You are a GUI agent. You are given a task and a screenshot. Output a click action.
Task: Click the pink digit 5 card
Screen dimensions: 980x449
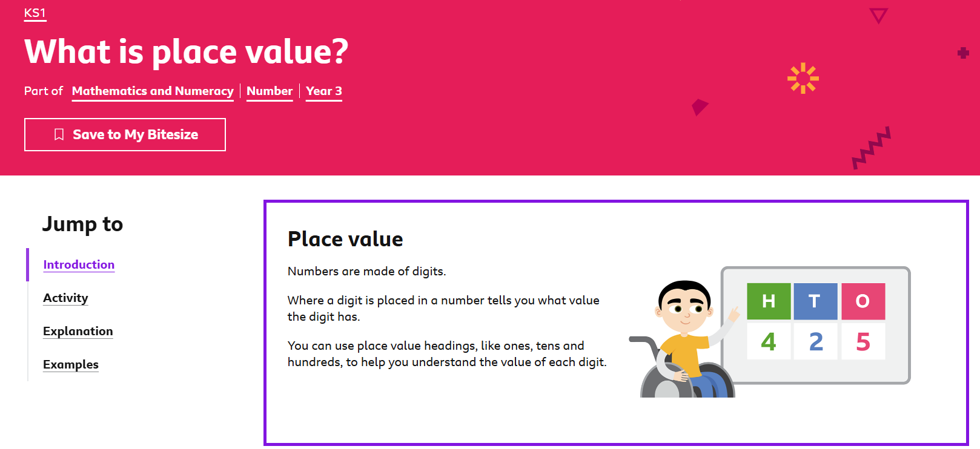[863, 341]
